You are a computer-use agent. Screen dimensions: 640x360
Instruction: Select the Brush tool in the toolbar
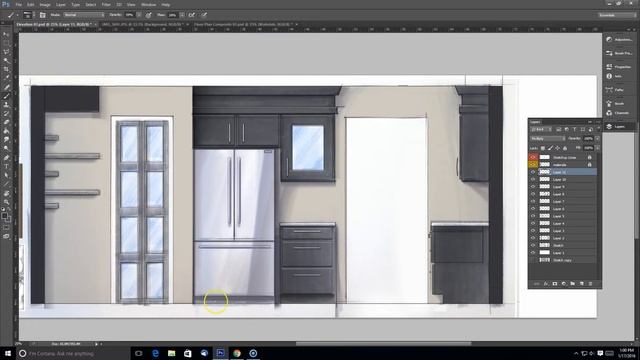click(x=6, y=96)
